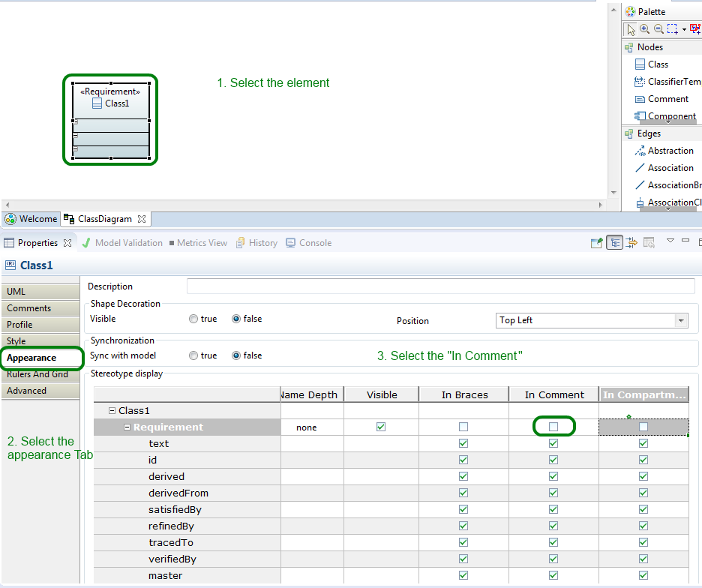
Task: Uncheck In Comment for the id row
Action: click(x=553, y=460)
